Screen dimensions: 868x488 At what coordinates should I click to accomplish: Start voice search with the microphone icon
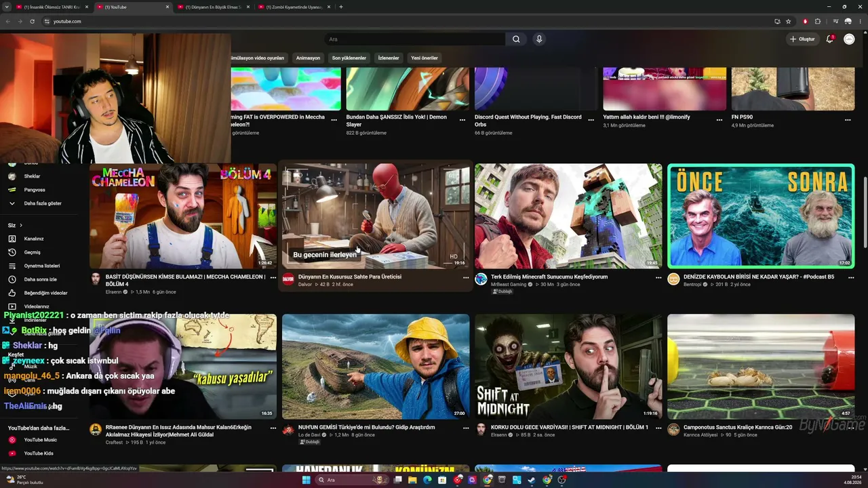click(539, 39)
